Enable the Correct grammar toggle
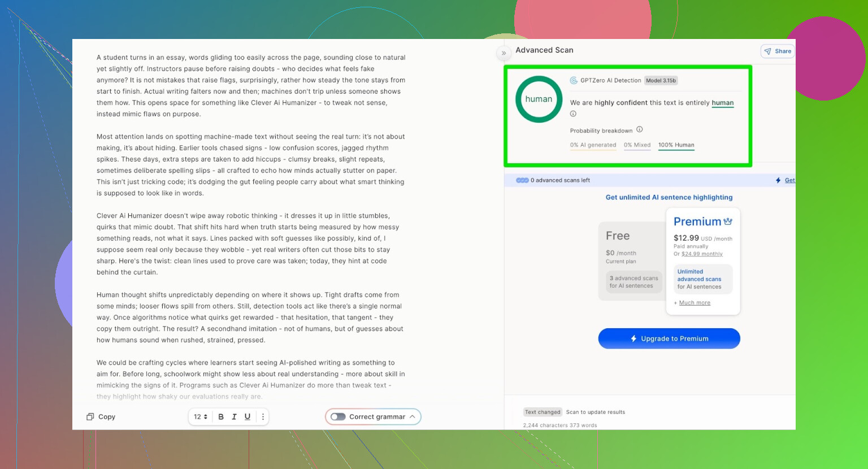The height and width of the screenshot is (469, 868). click(338, 417)
